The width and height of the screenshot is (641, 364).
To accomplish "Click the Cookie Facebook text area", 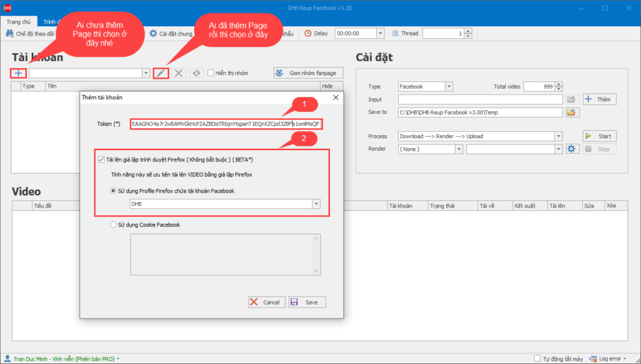I will [x=225, y=255].
